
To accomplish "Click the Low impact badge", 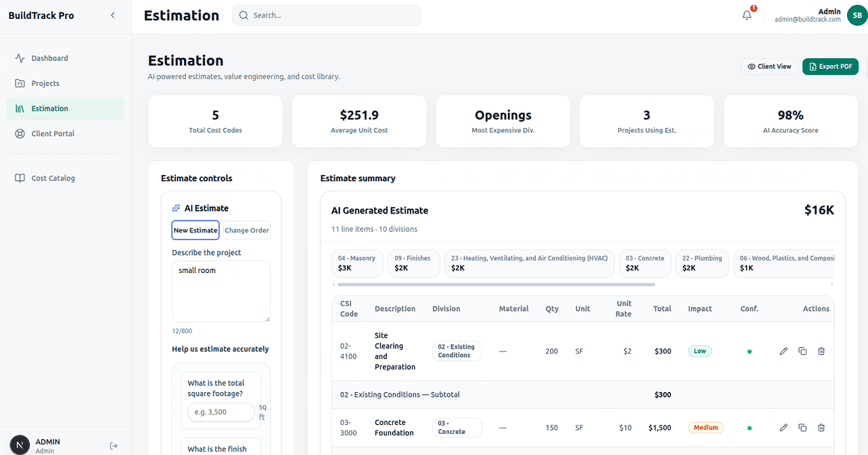I will click(699, 351).
